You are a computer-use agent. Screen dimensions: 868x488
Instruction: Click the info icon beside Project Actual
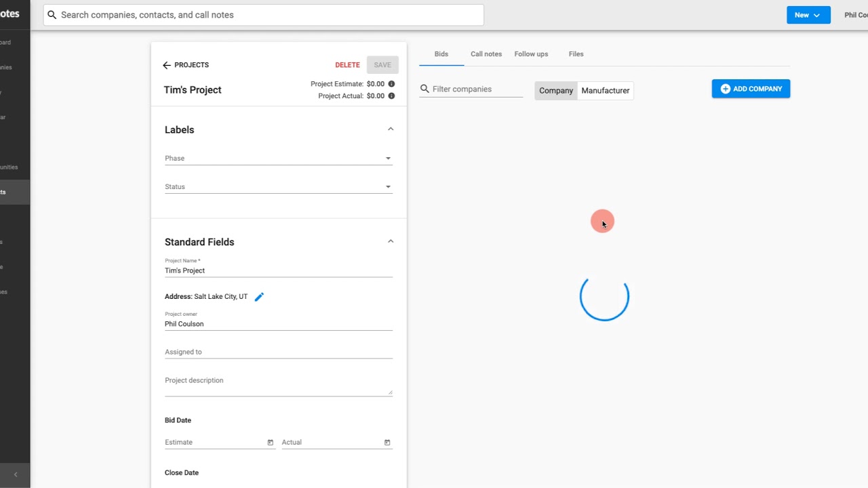pyautogui.click(x=391, y=96)
